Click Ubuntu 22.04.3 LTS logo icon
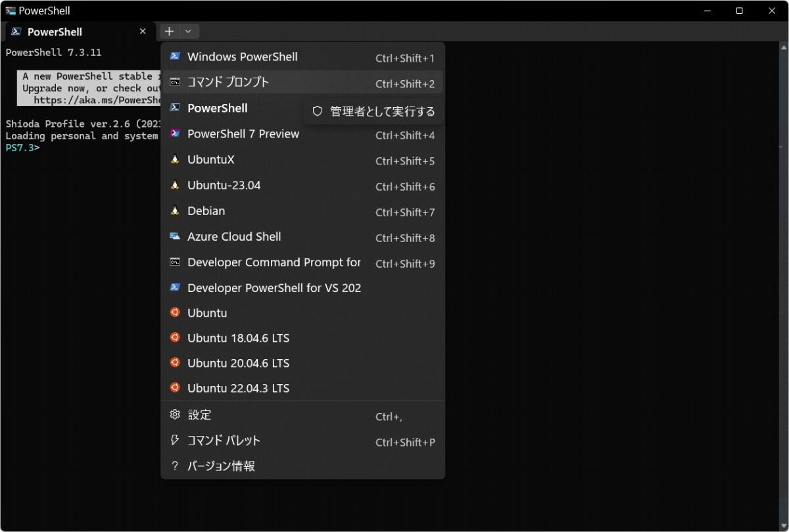This screenshot has width=789, height=532. tap(175, 387)
